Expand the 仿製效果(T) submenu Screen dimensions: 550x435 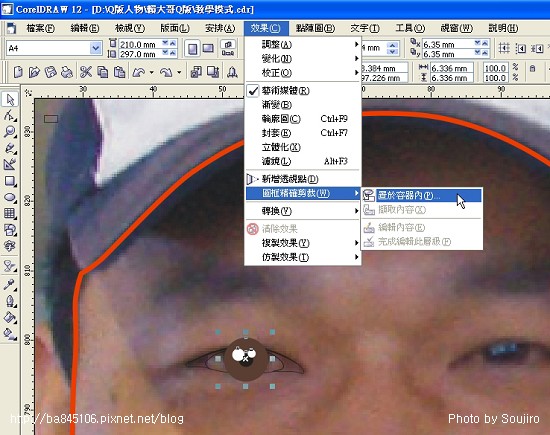(303, 257)
